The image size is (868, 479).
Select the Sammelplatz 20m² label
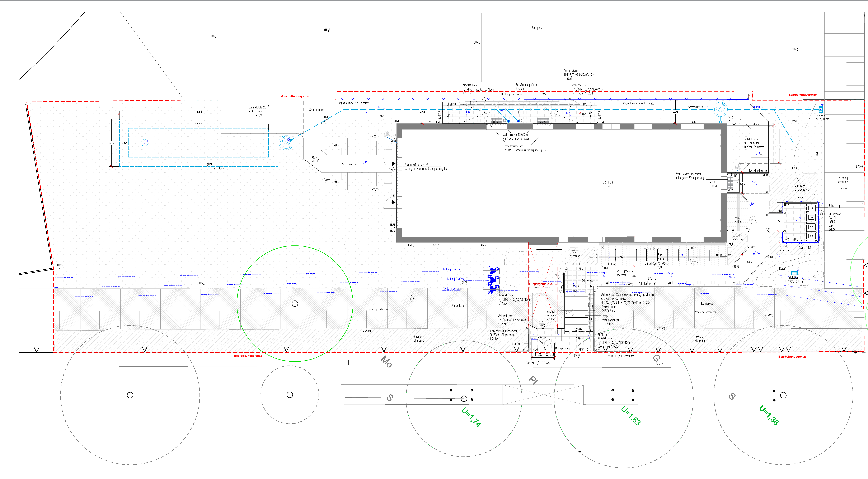tap(258, 107)
